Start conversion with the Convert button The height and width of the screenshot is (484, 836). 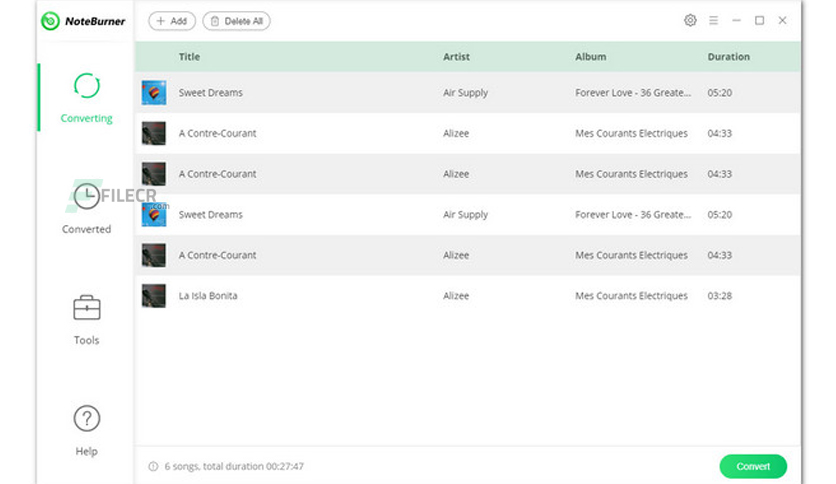(753, 466)
